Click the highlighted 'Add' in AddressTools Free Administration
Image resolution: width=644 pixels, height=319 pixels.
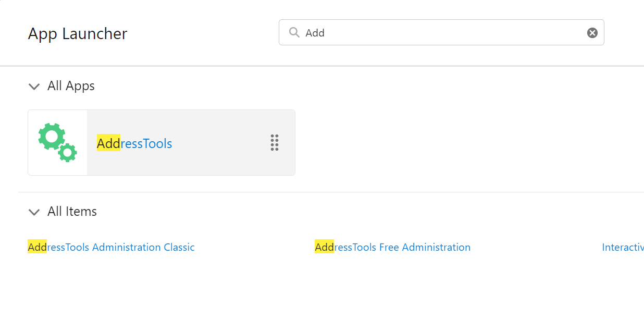tap(324, 247)
